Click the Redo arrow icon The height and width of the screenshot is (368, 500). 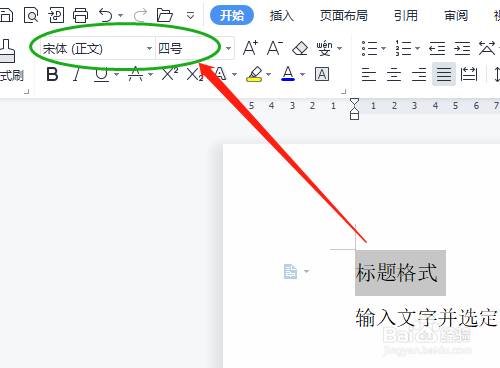(x=140, y=15)
